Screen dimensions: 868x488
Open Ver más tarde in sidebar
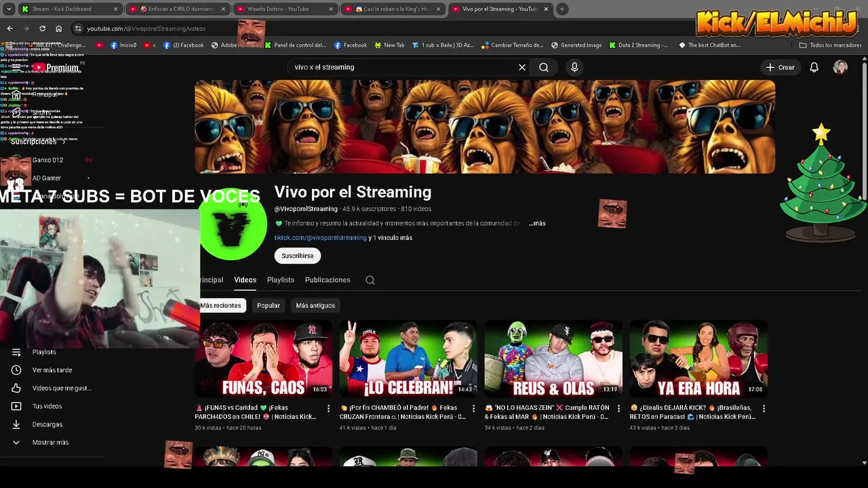52,370
